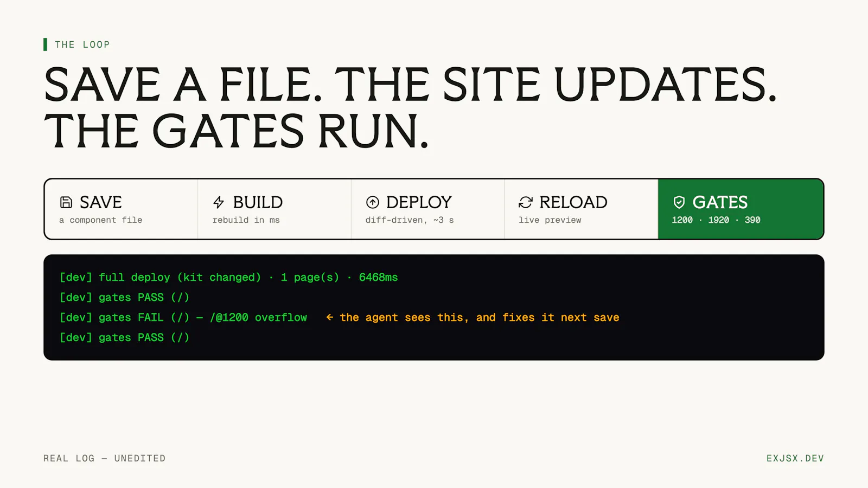
Task: Click the last 'gates PASS (/)' log line
Action: pos(124,337)
